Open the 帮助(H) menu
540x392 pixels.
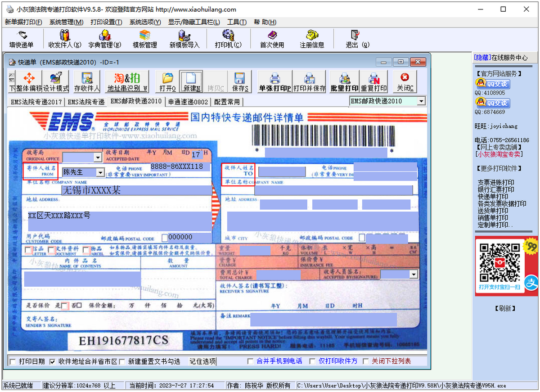click(265, 22)
